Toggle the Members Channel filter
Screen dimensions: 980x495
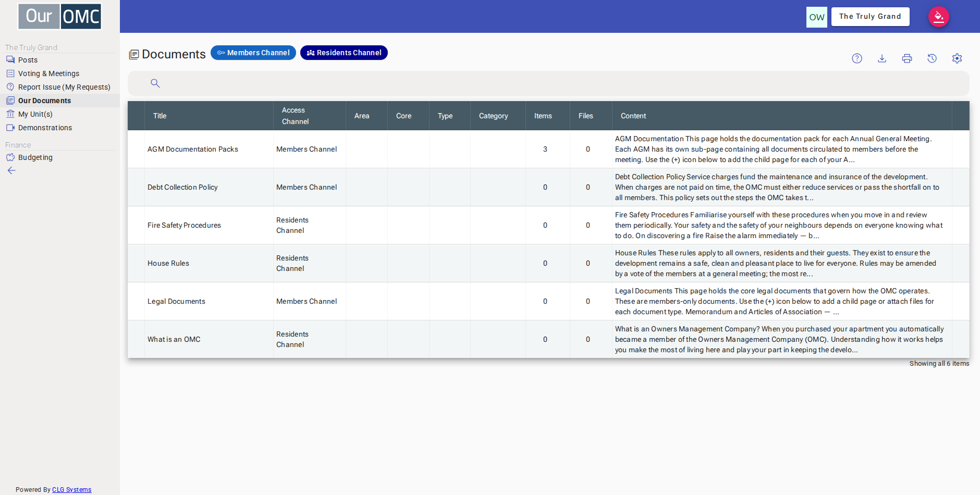click(x=253, y=53)
